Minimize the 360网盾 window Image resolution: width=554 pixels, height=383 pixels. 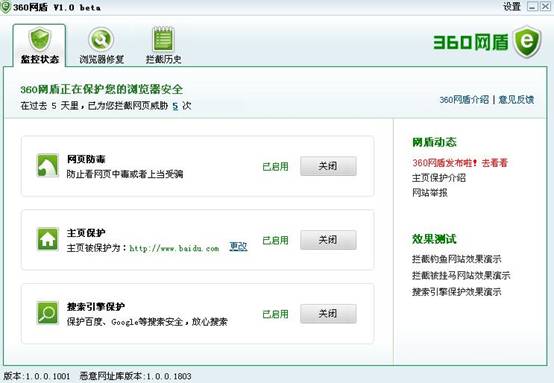532,6
